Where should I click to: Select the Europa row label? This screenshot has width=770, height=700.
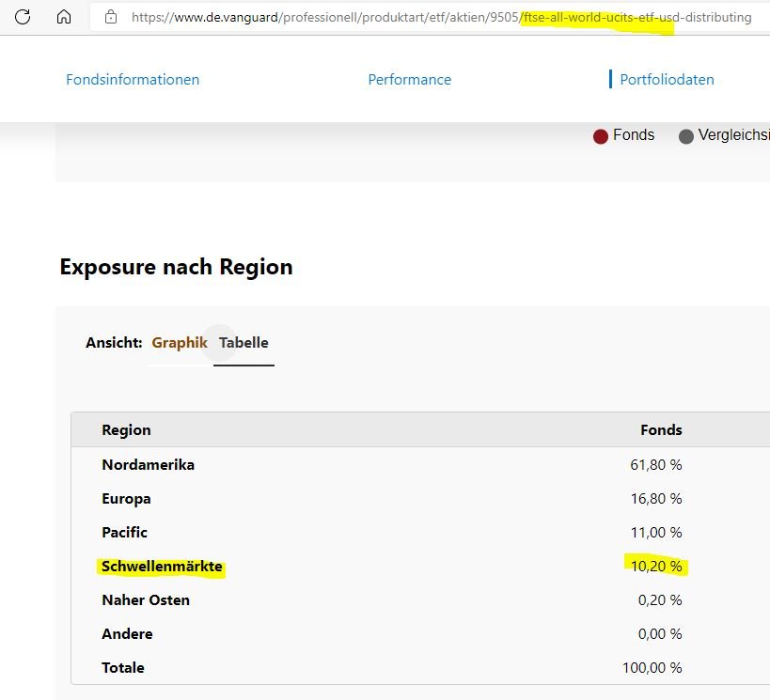click(126, 499)
